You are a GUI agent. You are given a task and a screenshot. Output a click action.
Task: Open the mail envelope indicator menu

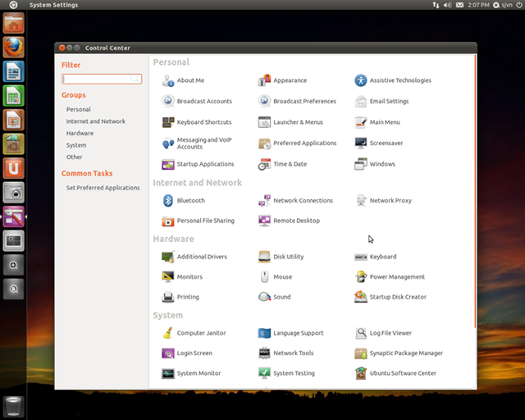459,5
